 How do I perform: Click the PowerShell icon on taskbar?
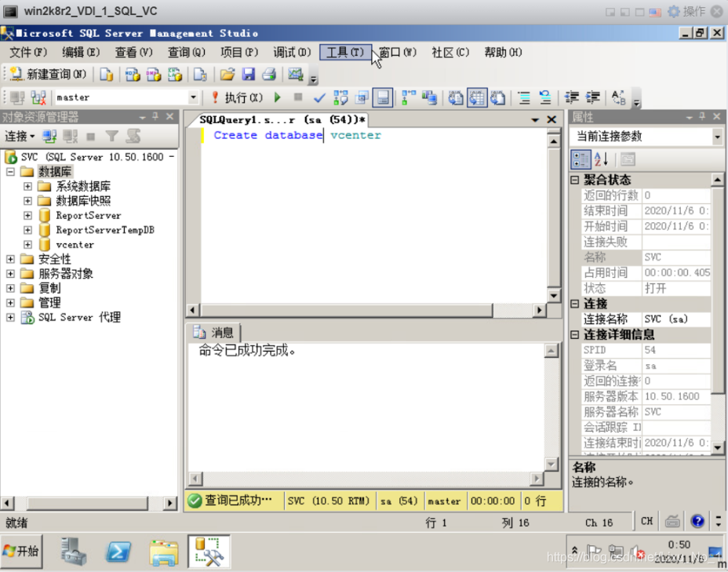point(118,552)
